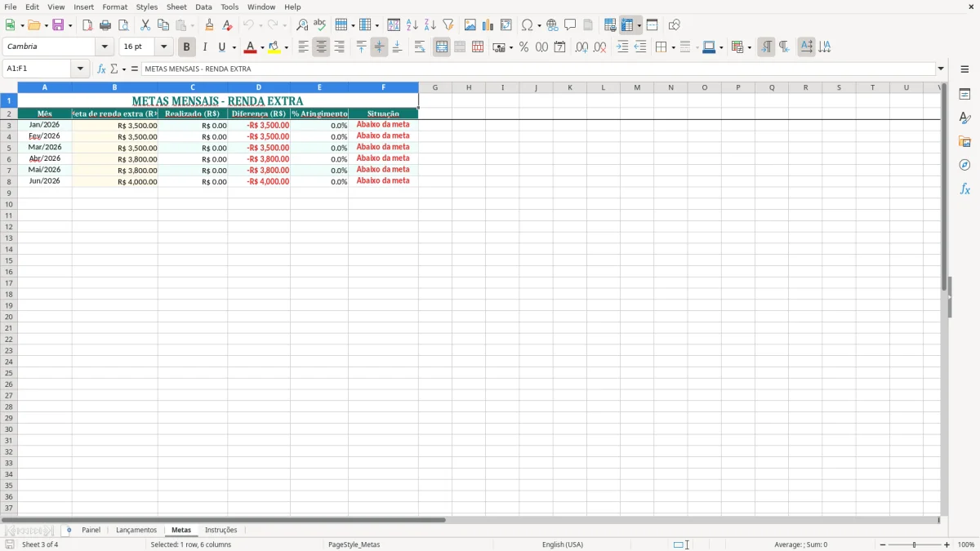This screenshot has height=551, width=980.
Task: Click English (USA) language status
Action: 563,544
